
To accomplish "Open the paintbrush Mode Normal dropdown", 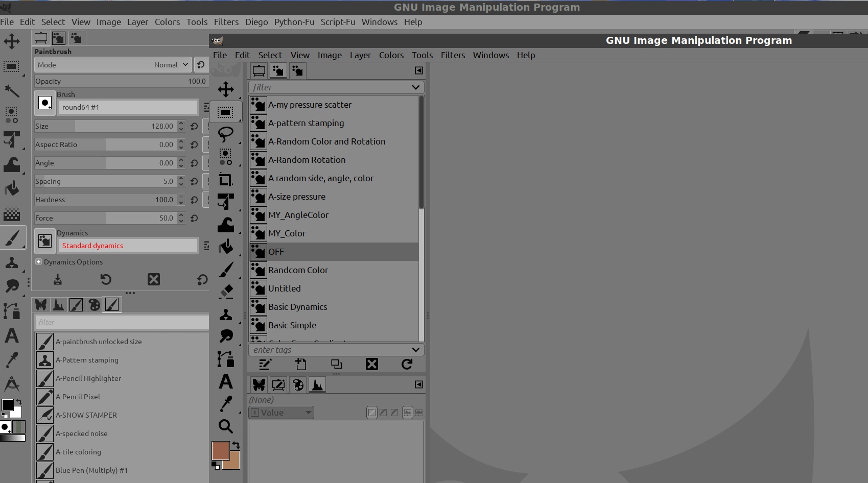I will tap(185, 65).
